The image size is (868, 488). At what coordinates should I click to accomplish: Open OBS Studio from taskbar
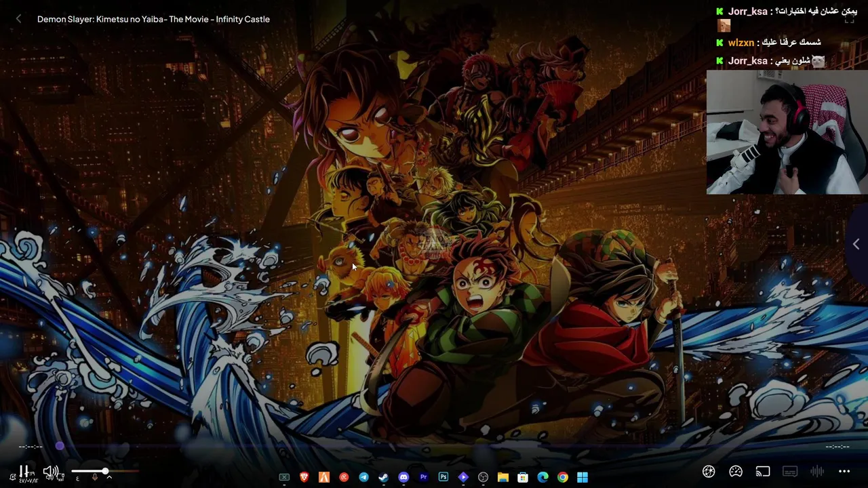[483, 477]
